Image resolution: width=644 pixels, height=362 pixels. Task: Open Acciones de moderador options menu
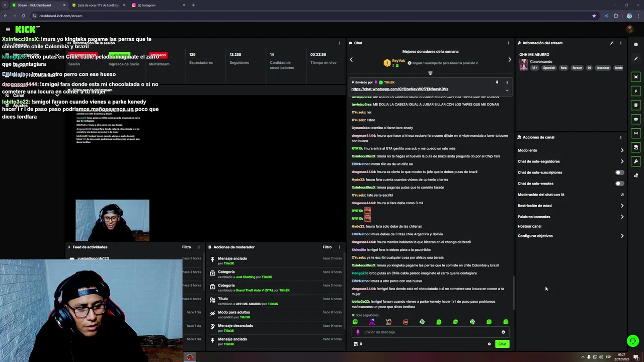(339, 247)
